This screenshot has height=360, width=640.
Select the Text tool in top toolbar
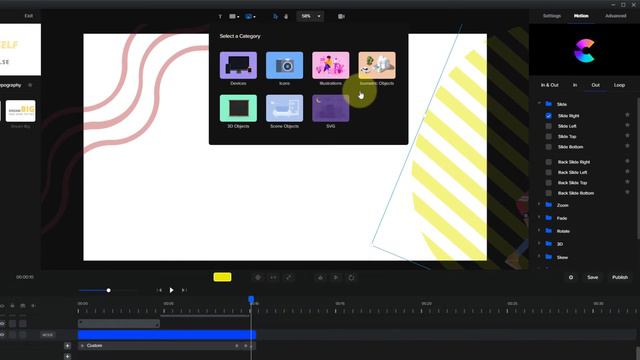pos(220,17)
